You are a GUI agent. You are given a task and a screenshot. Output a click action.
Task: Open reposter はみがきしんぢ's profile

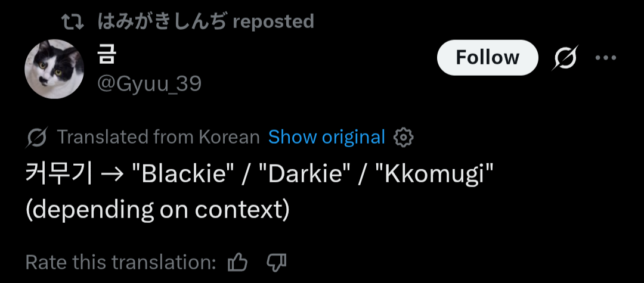(162, 22)
